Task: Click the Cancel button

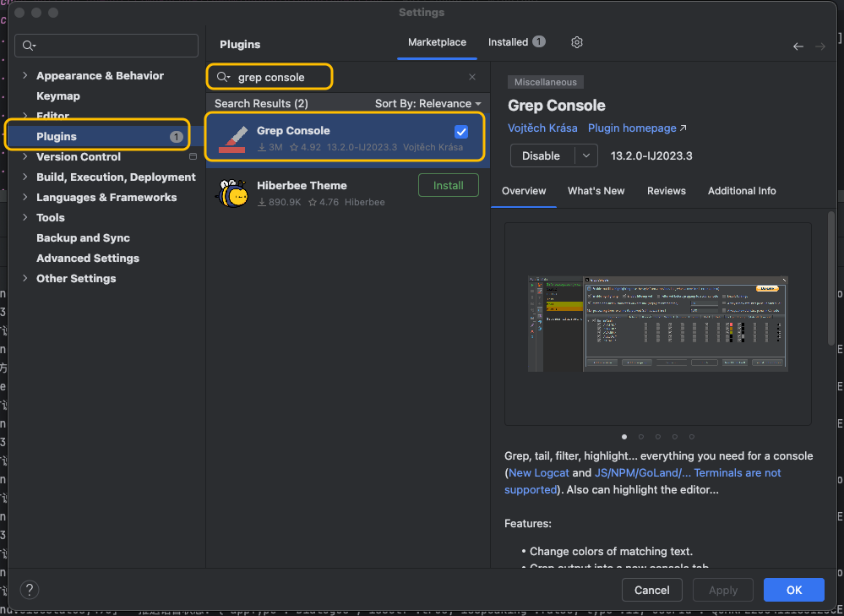Action: pyautogui.click(x=652, y=590)
